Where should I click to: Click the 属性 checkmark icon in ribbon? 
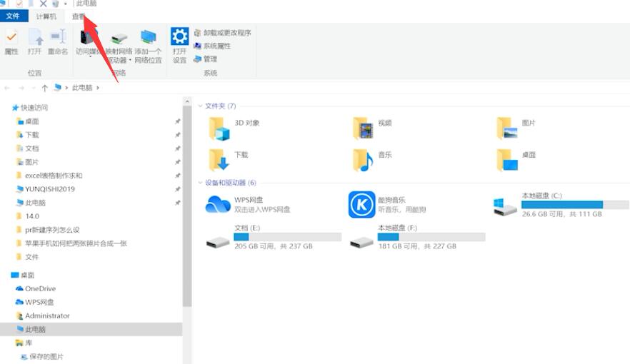coord(11,37)
